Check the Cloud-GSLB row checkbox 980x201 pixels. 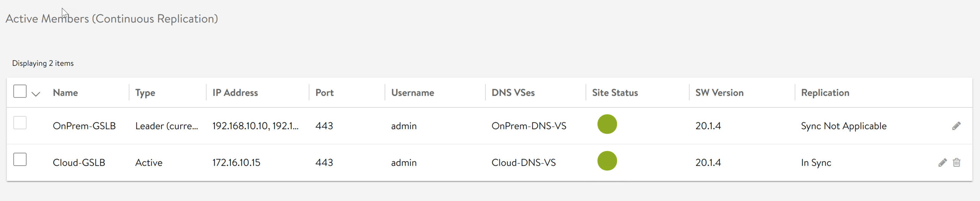20,159
